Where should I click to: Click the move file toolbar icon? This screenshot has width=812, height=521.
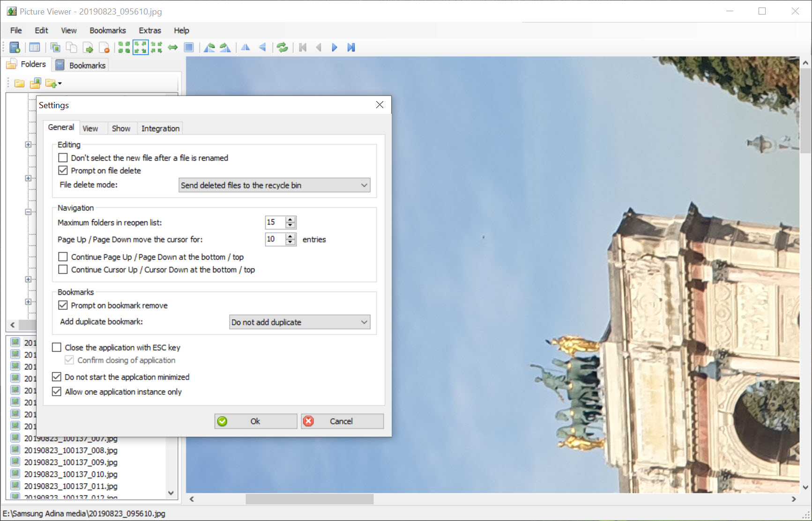(x=88, y=47)
